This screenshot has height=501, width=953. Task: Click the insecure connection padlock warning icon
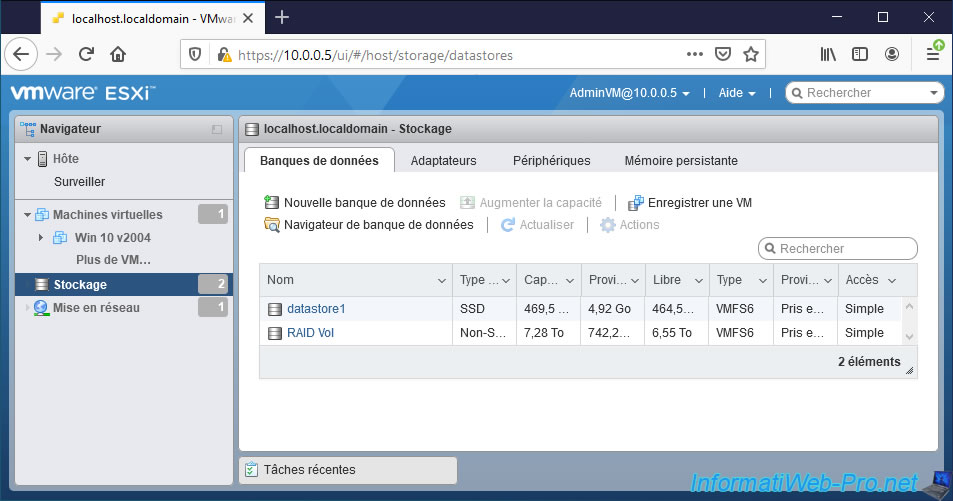point(224,55)
